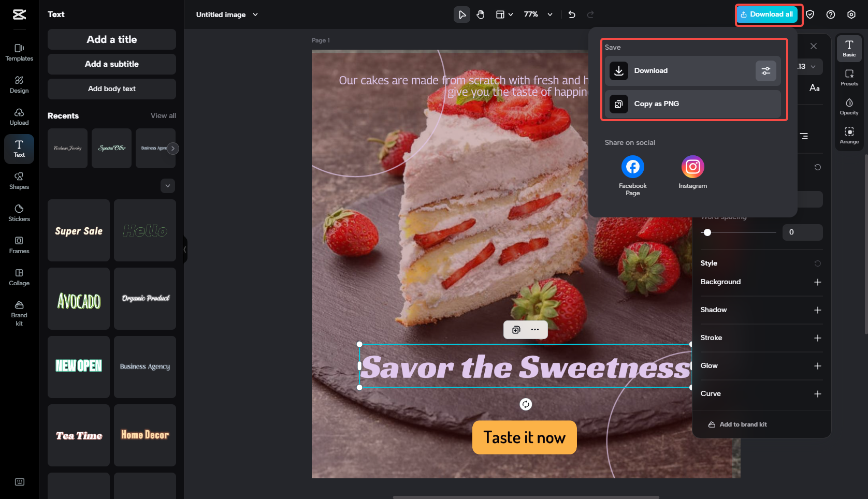Collapse the left text panel
This screenshot has width=868, height=499.
(185, 250)
